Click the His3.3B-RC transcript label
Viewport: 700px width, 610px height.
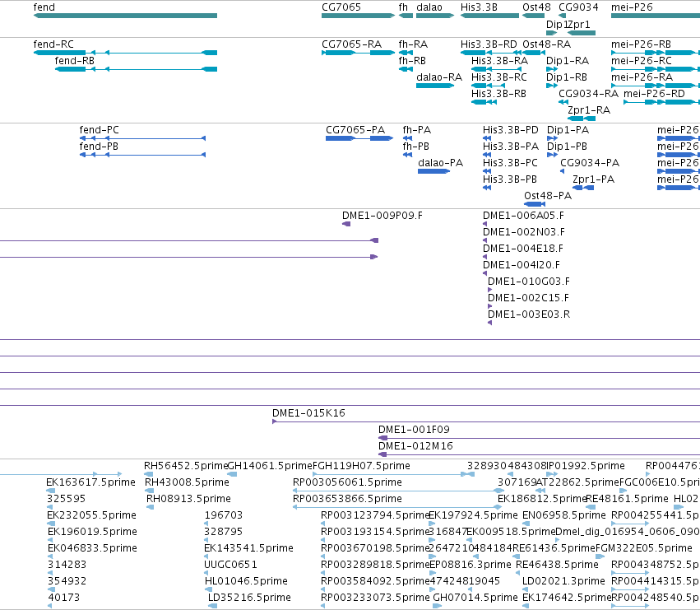point(499,77)
